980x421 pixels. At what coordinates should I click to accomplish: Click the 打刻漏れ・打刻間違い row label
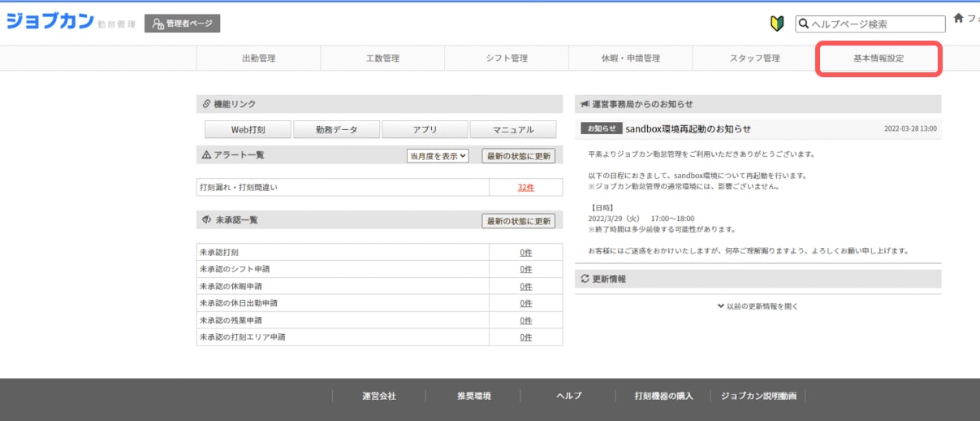239,188
